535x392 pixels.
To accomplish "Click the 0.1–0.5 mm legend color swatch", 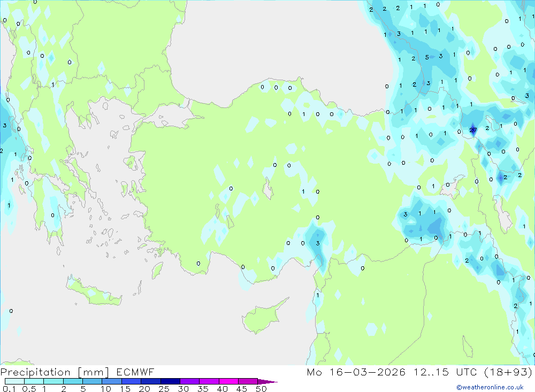I will click(x=14, y=381).
